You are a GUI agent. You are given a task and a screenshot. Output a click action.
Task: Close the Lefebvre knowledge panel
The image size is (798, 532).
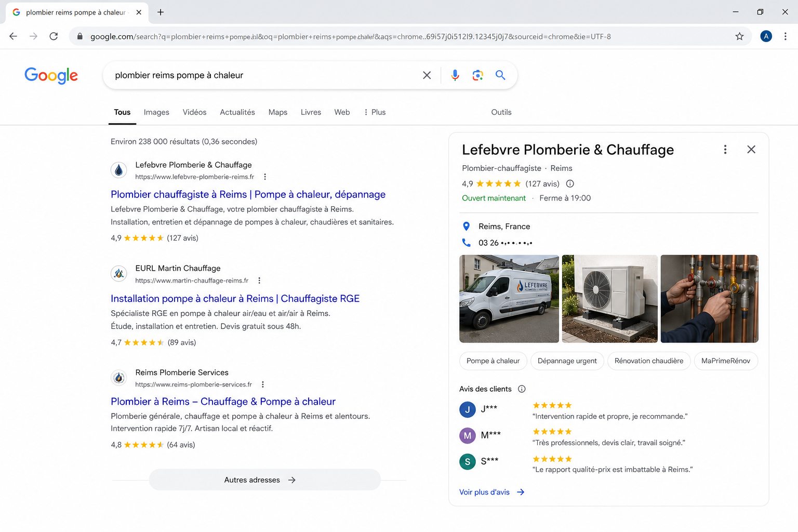pos(751,150)
